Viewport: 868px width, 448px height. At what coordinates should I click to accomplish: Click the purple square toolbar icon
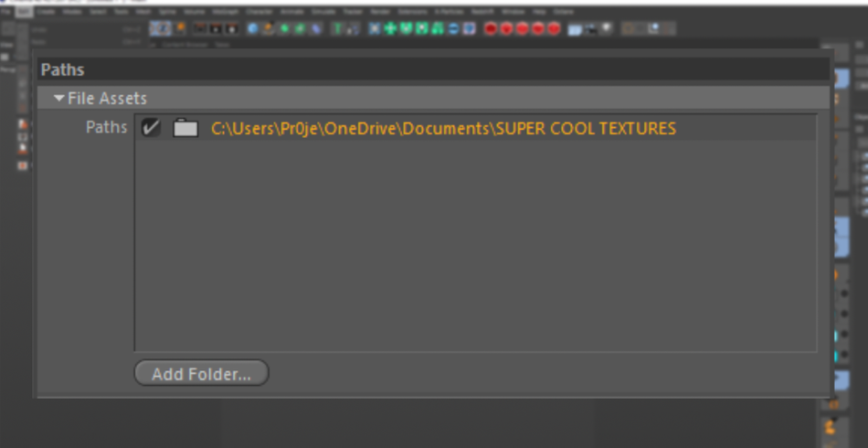tap(470, 28)
